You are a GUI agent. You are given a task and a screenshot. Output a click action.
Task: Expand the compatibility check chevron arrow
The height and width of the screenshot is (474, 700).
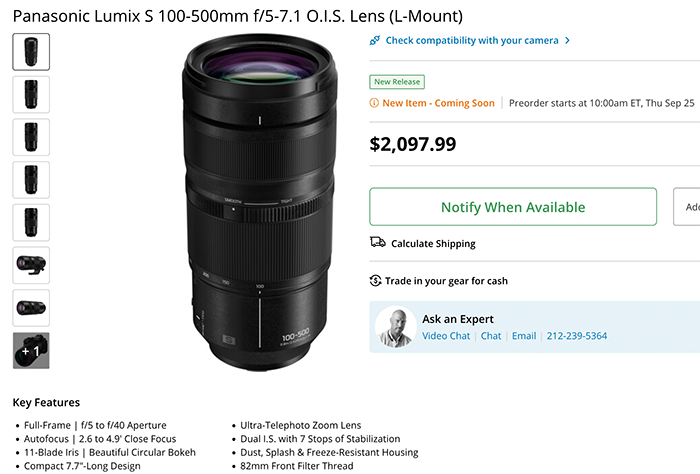click(x=568, y=41)
